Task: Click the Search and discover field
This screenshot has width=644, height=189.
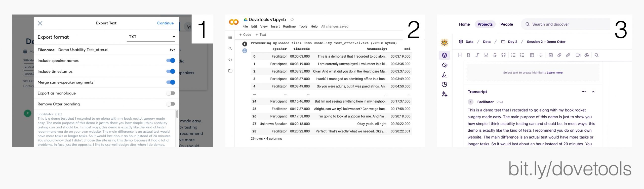Action: [565, 24]
